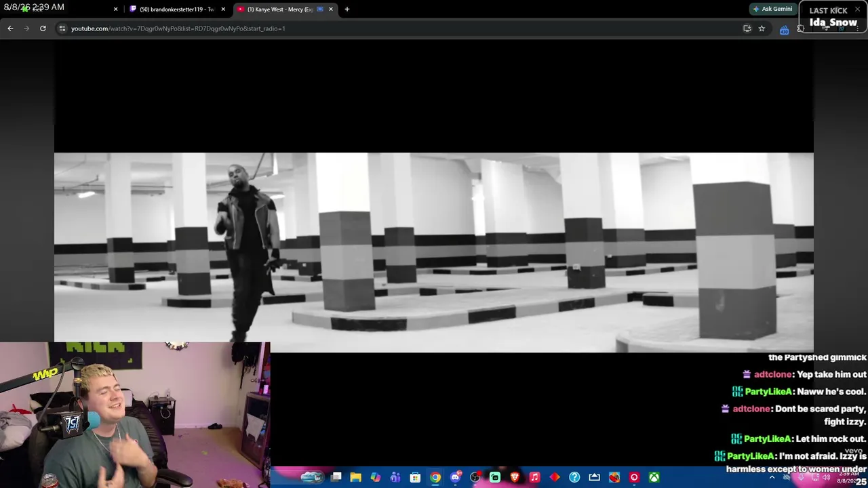
Task: Close the brandonkerstetter119 Twitch tab
Action: tap(223, 9)
